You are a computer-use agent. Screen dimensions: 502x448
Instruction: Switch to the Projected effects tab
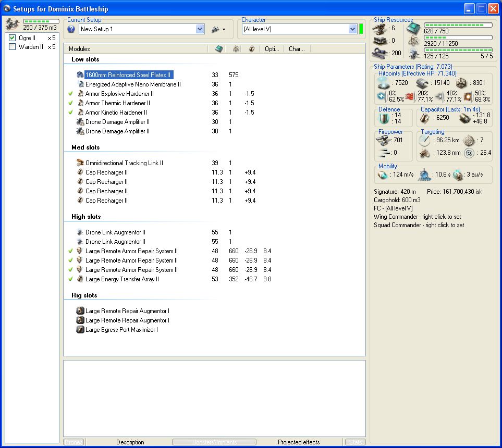pyautogui.click(x=299, y=442)
